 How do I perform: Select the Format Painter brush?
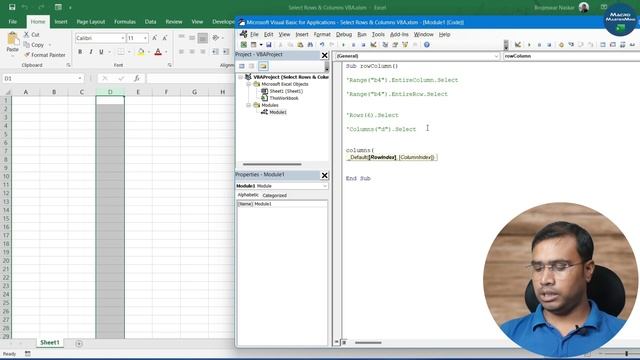27,55
